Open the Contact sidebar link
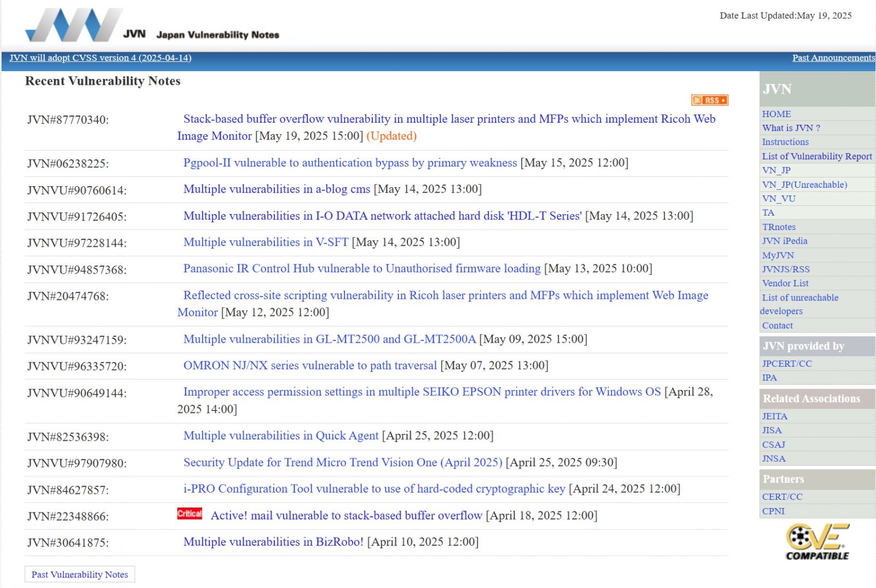This screenshot has width=876, height=588. click(x=777, y=325)
